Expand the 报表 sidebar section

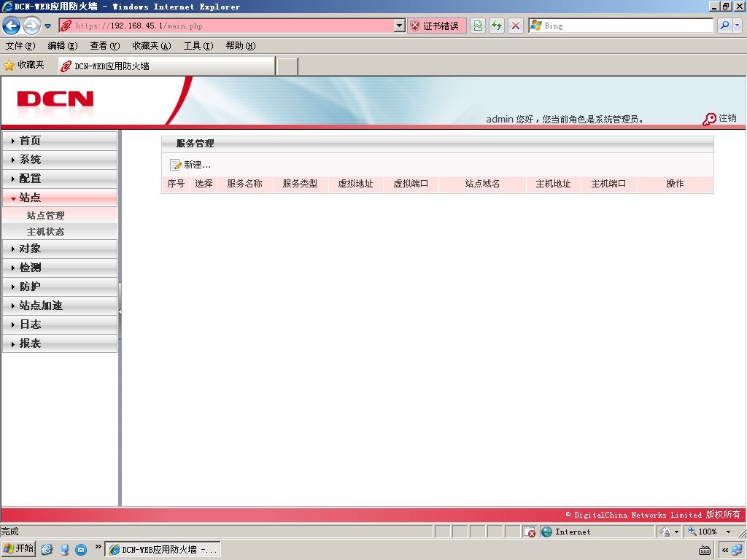[x=60, y=343]
